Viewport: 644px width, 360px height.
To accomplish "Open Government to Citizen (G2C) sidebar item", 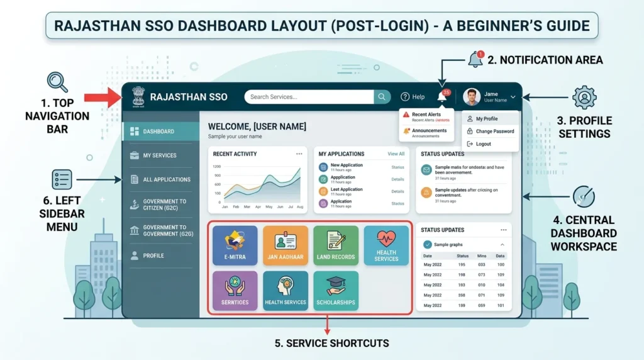I will (x=161, y=205).
